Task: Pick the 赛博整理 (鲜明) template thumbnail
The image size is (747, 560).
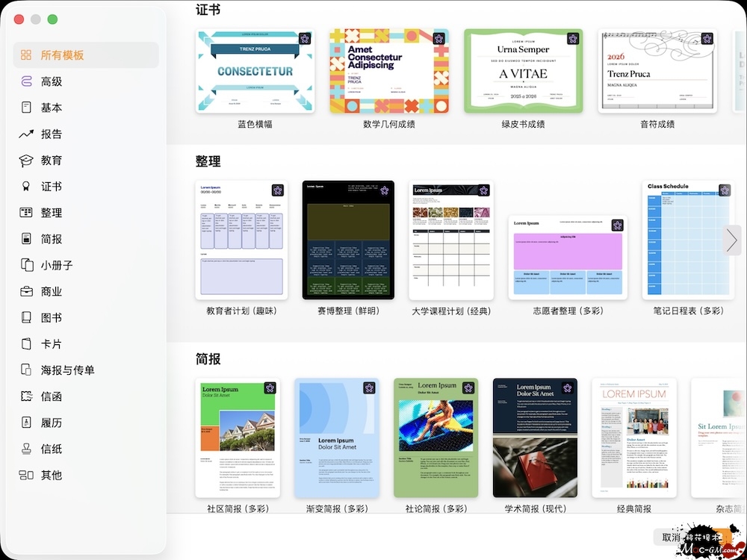Action: tap(348, 240)
